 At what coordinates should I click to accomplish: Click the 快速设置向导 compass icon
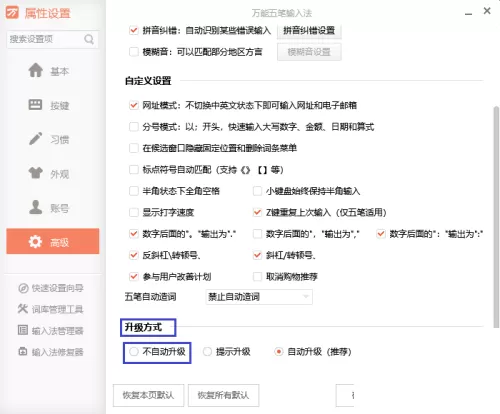pyautogui.click(x=23, y=288)
